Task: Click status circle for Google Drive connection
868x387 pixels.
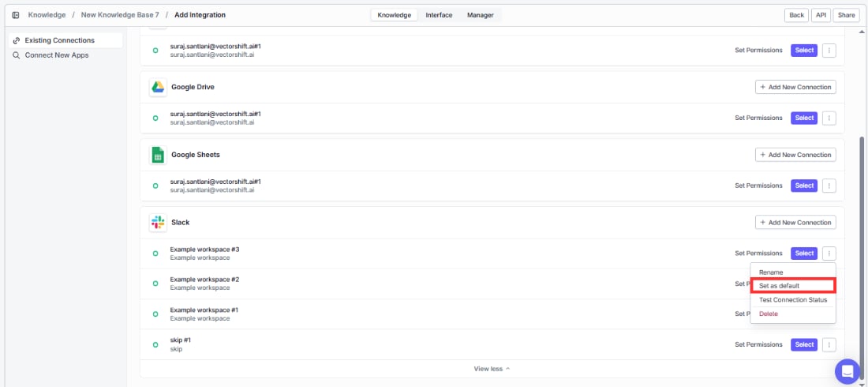Action: click(155, 118)
